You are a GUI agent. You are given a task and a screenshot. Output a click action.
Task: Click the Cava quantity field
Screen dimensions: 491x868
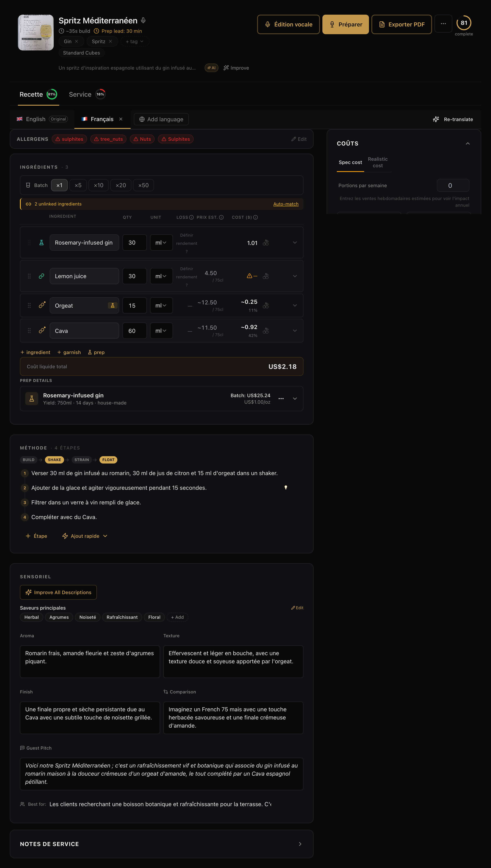pos(135,331)
